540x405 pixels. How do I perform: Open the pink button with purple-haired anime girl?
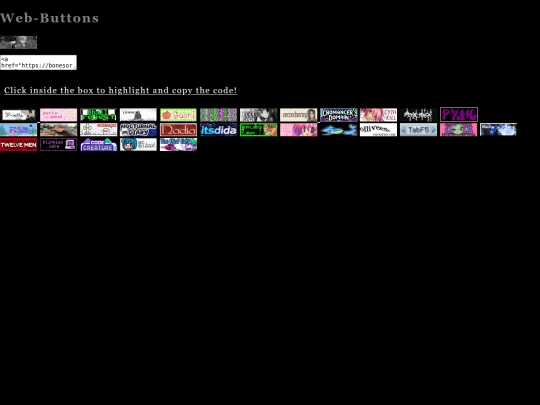click(298, 130)
